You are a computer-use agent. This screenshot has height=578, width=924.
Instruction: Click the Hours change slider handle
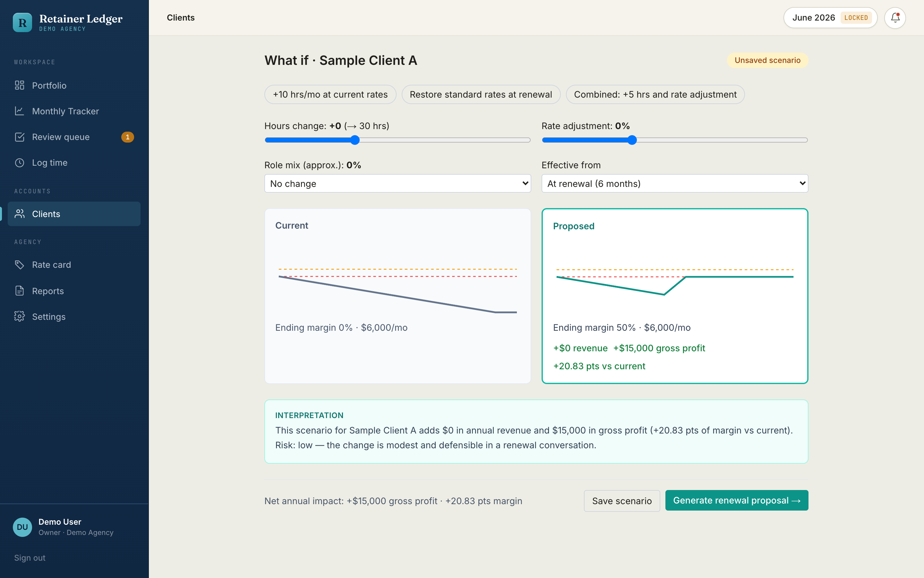pos(355,140)
